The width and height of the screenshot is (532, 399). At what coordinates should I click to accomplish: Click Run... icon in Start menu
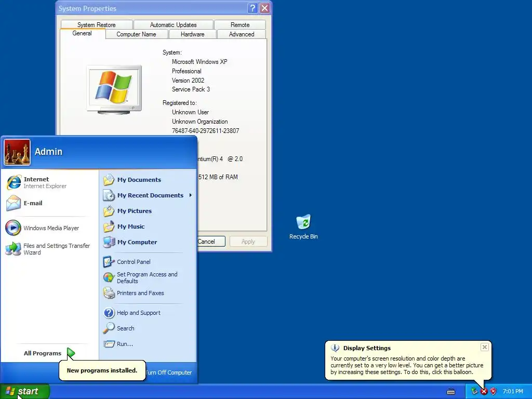[109, 344]
